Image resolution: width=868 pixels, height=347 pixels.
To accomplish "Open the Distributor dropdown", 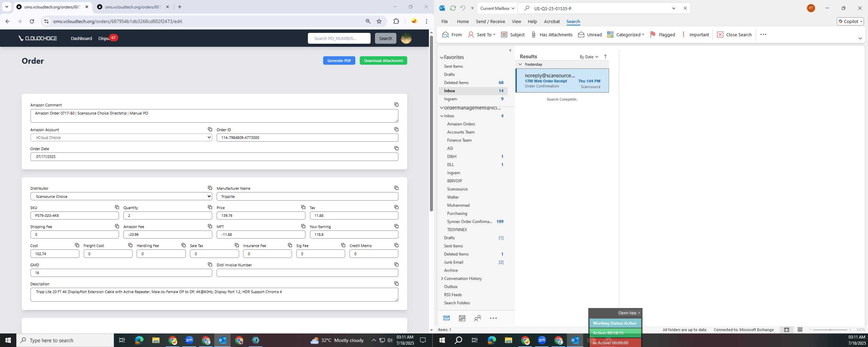I will pos(121,197).
